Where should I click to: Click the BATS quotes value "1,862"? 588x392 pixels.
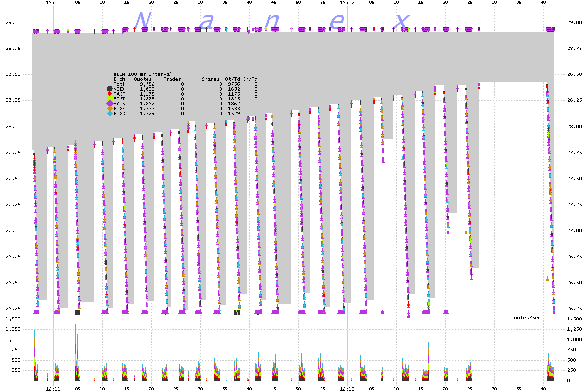pos(147,103)
